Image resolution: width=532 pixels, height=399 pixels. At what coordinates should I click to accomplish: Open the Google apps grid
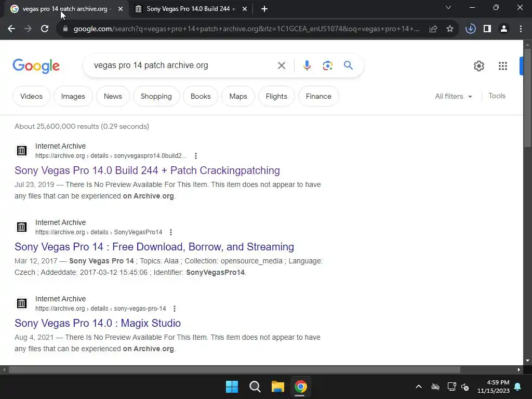[503, 66]
